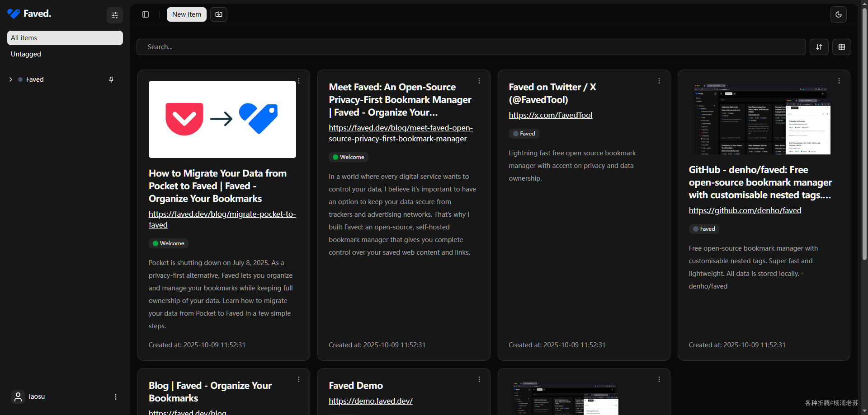
Task: Switch layout with the grid view icon
Action: [x=842, y=47]
